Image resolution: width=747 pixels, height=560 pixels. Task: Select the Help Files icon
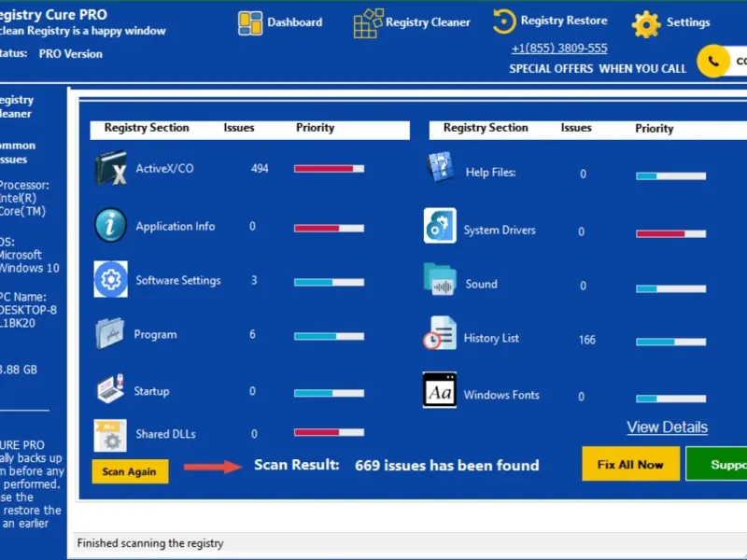(440, 167)
